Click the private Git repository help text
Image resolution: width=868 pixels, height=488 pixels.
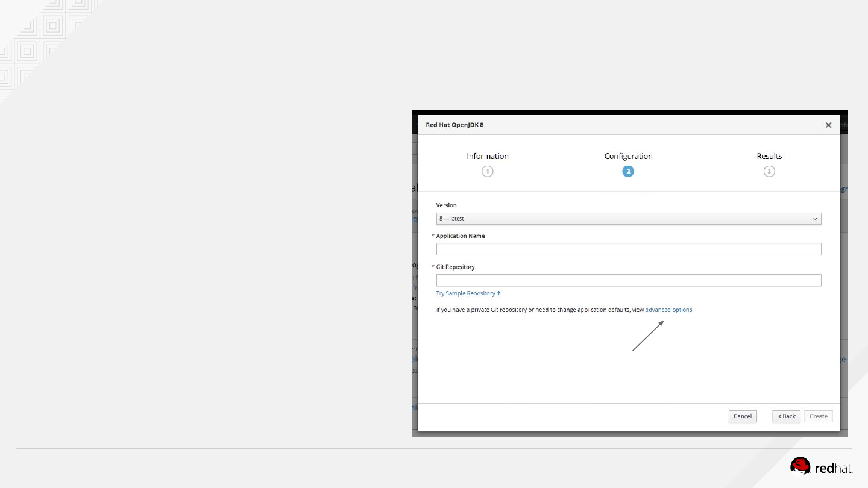click(565, 310)
